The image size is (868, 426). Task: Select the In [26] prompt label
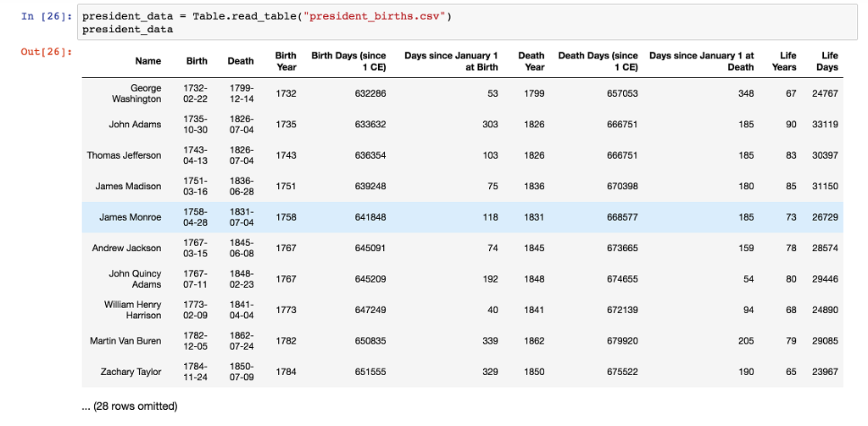point(47,16)
